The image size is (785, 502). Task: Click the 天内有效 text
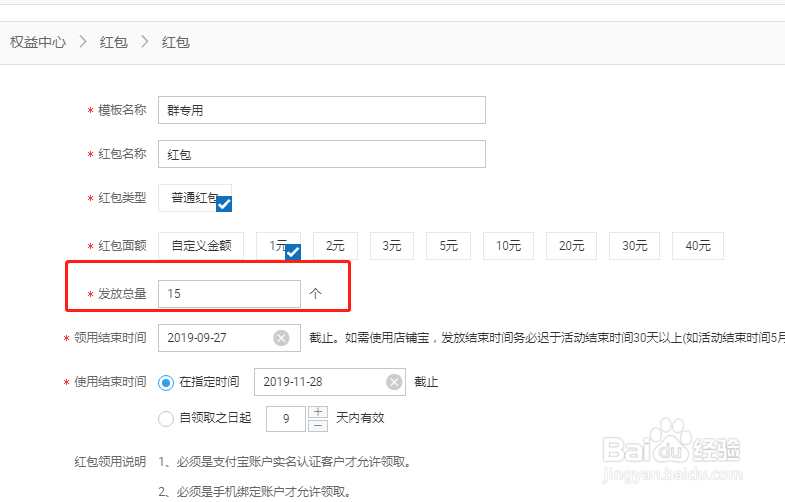coord(360,418)
